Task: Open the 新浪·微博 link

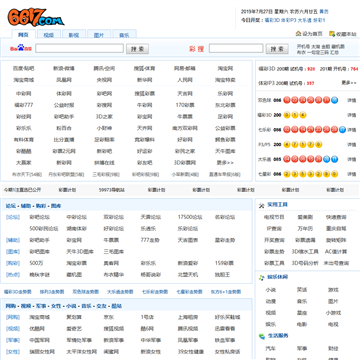Action: [64, 68]
